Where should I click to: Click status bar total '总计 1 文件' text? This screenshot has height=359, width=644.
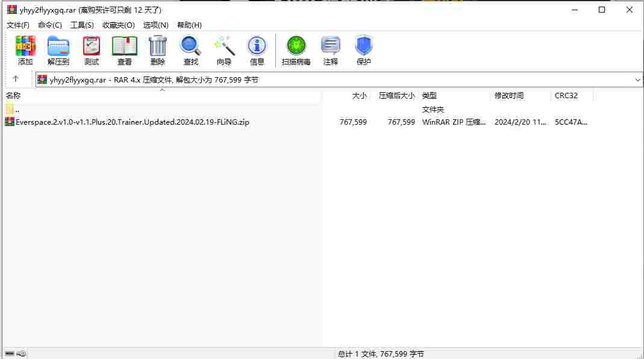tap(381, 354)
